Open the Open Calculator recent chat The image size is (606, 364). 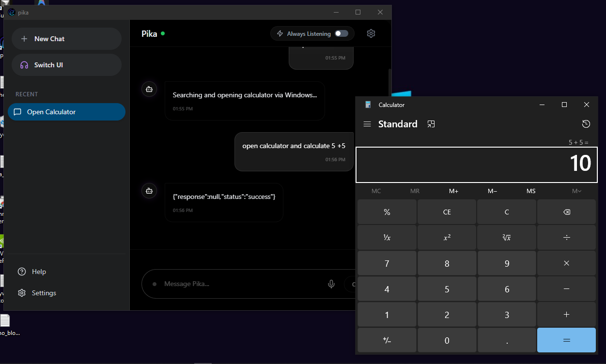(x=66, y=112)
